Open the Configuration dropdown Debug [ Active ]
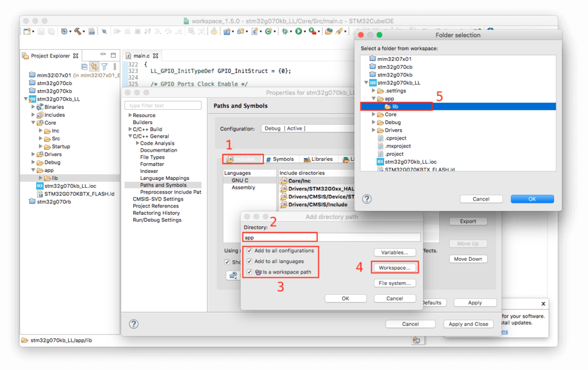Image resolution: width=588 pixels, height=370 pixels. click(x=308, y=129)
